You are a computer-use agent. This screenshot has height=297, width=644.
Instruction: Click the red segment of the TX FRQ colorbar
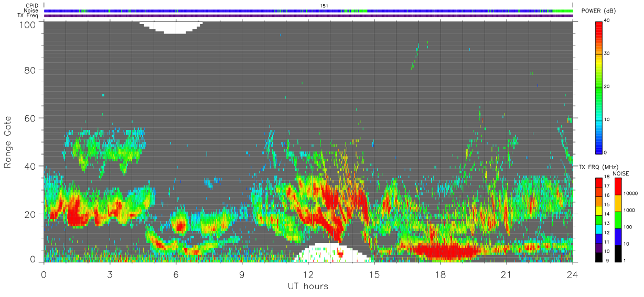[x=598, y=182]
